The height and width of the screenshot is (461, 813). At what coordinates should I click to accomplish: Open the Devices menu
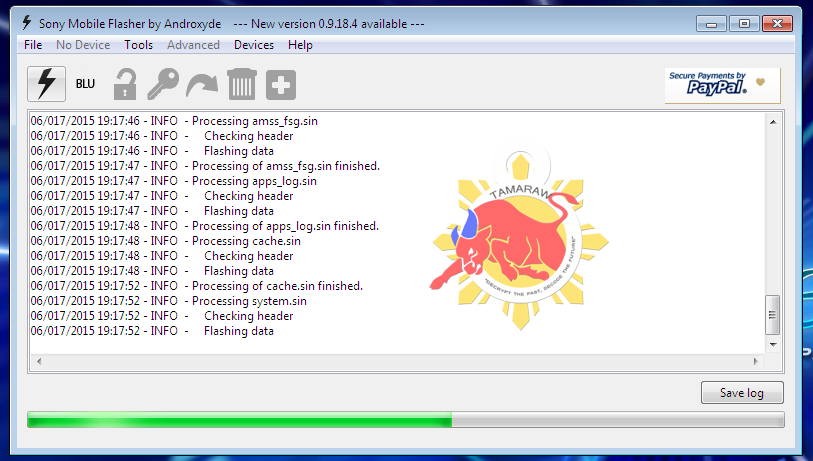(x=254, y=45)
